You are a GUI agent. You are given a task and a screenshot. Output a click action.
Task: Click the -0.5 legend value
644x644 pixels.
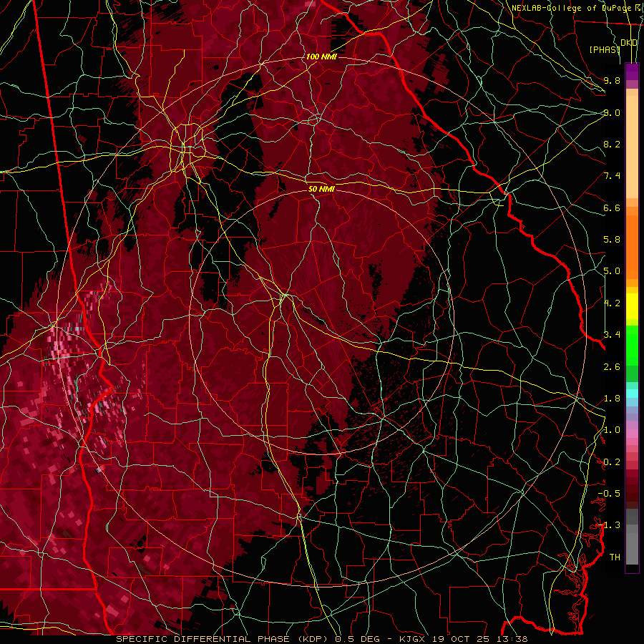tap(609, 494)
